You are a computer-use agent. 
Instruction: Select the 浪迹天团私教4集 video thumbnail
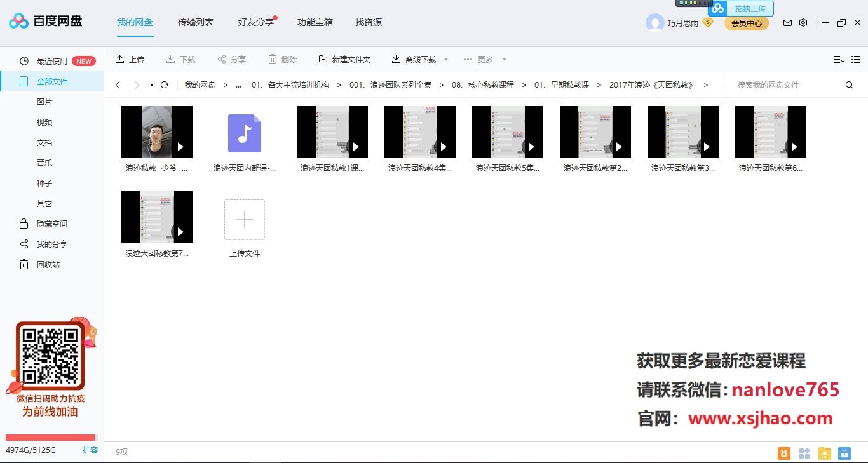click(x=420, y=132)
